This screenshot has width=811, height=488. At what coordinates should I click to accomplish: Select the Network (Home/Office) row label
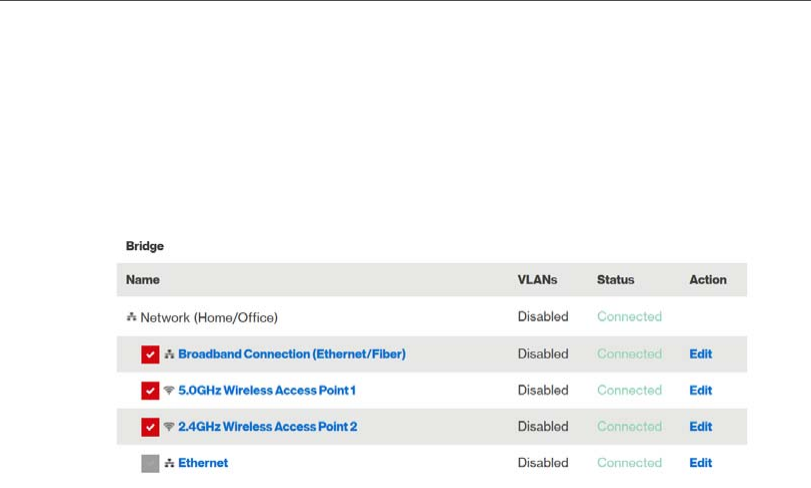pyautogui.click(x=208, y=318)
